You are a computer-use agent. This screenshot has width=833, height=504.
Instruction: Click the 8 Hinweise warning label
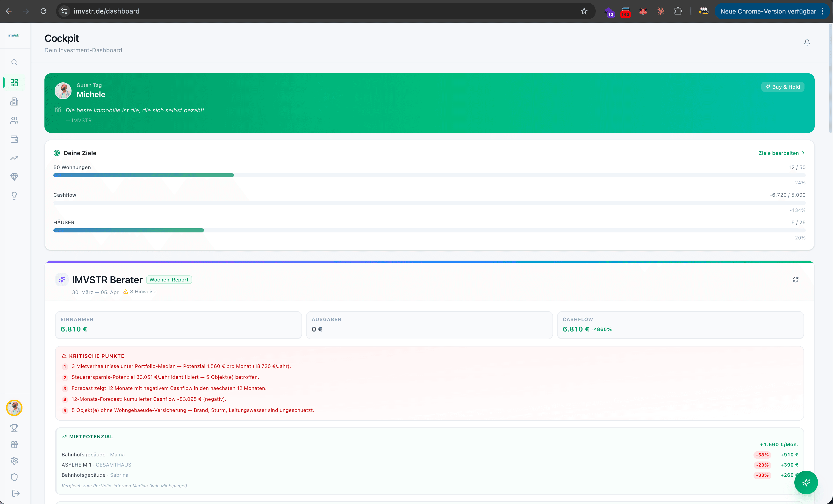pyautogui.click(x=140, y=292)
